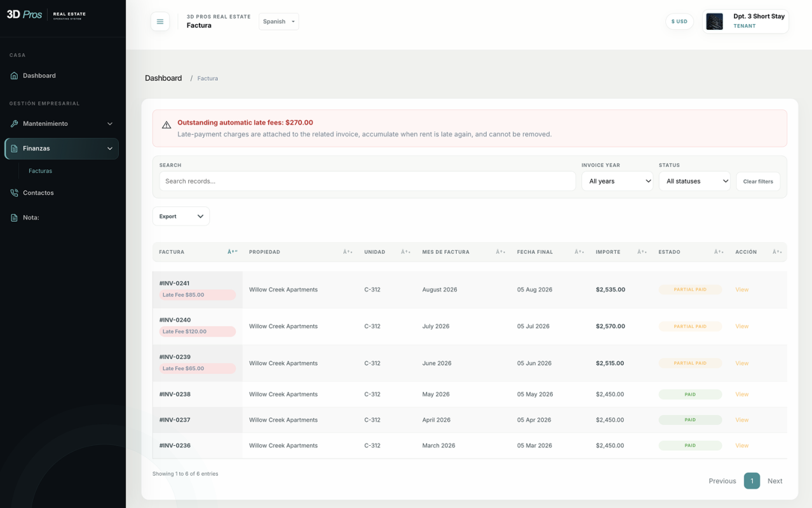Screen dimensions: 812x508
Task: Open the Export dropdown
Action: pos(181,217)
